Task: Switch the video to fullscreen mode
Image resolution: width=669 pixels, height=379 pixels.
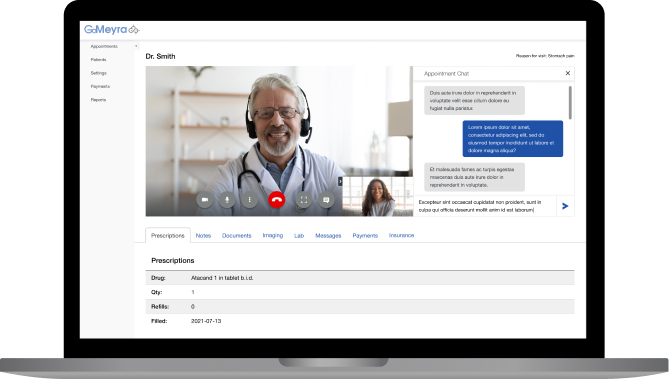Action: pyautogui.click(x=304, y=200)
